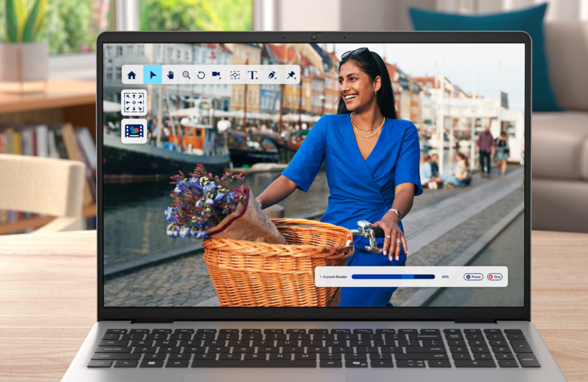Image resolution: width=588 pixels, height=382 pixels.
Task: Open the directional arrows transform grid panel
Action: [134, 103]
